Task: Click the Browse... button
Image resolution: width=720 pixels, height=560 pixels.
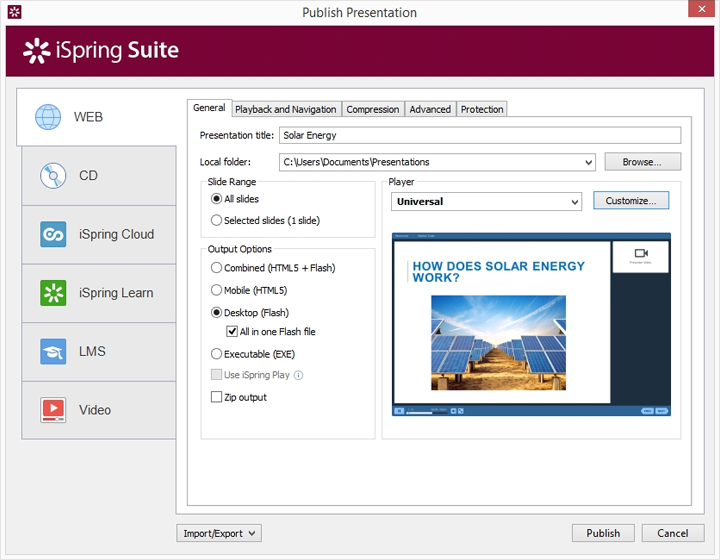Action: (x=642, y=162)
